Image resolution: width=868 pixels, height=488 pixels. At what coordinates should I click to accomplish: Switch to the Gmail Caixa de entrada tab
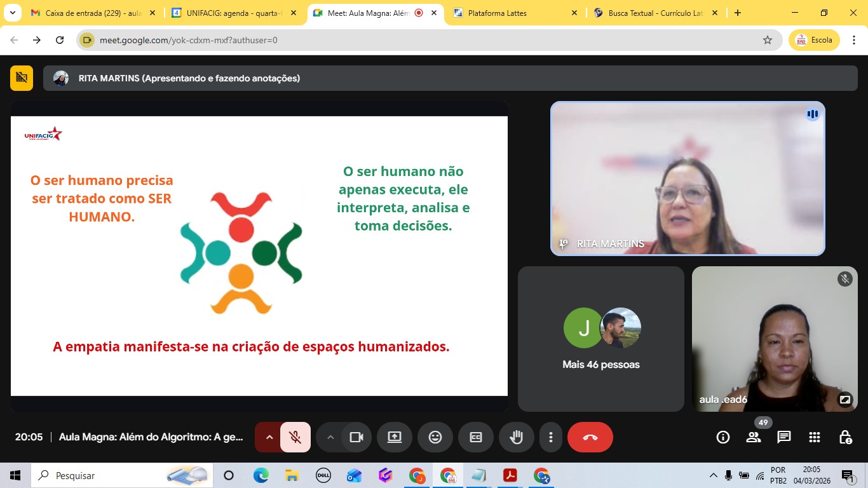[92, 13]
